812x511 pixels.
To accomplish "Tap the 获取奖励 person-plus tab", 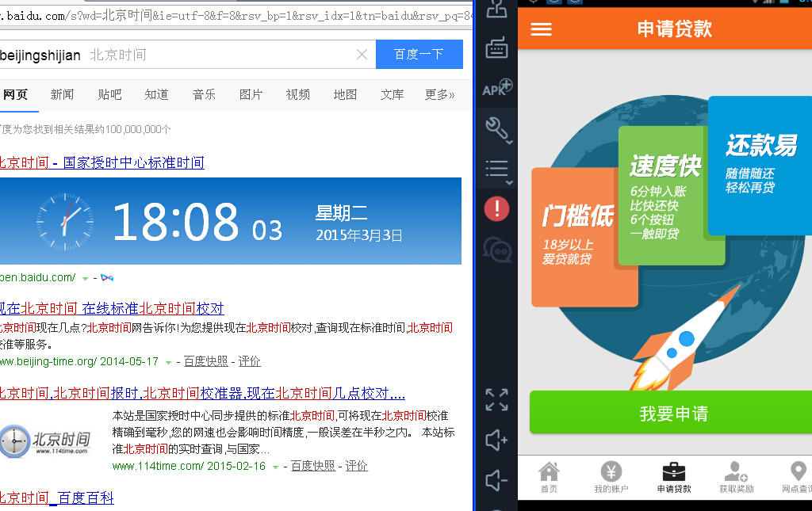I will (x=736, y=478).
